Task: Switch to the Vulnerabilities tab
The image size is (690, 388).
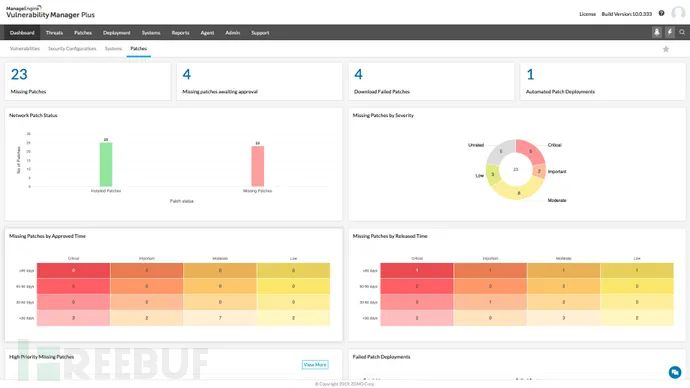Action: click(25, 48)
